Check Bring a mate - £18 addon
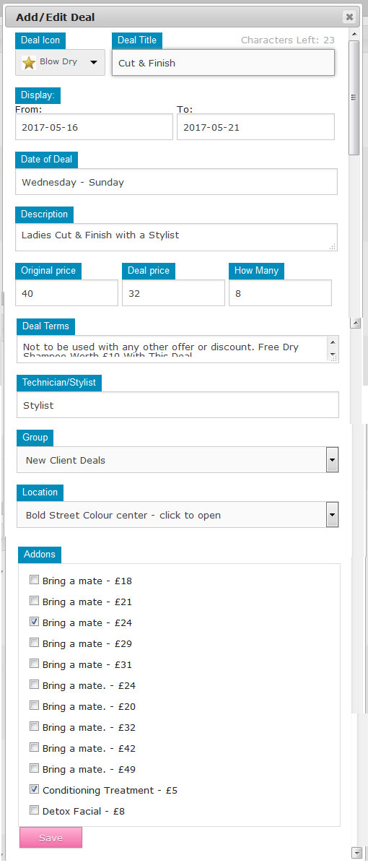Viewport: 368px width, 868px height. [34, 580]
